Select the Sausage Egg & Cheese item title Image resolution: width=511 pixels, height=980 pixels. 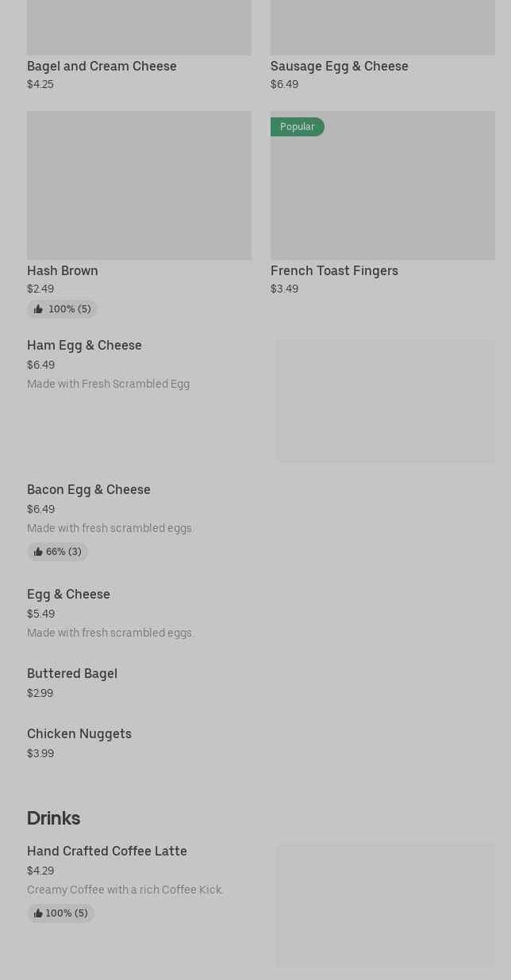click(x=339, y=66)
